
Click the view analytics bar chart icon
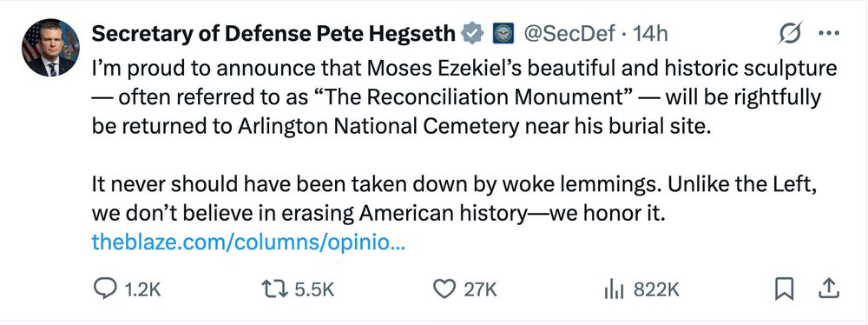(x=614, y=290)
